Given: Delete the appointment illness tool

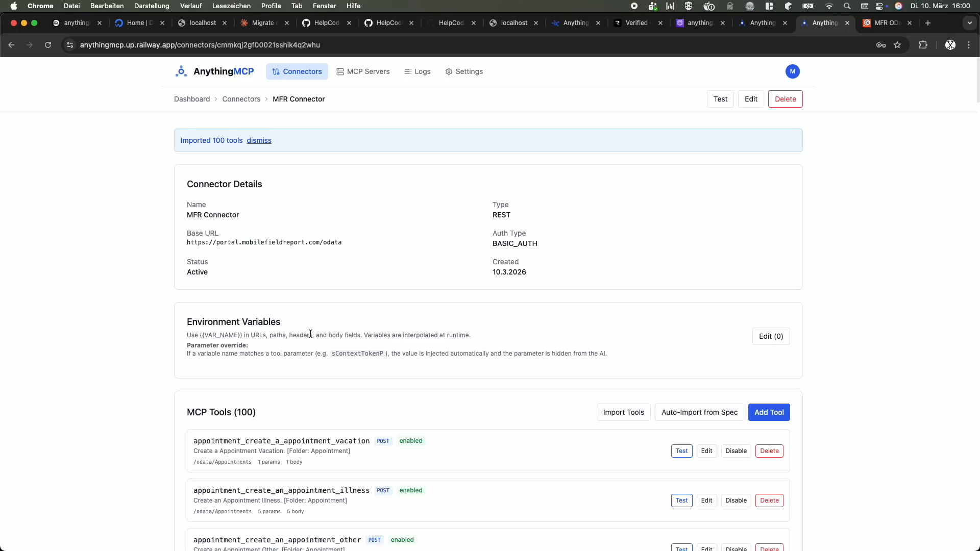Looking at the screenshot, I should (x=769, y=500).
